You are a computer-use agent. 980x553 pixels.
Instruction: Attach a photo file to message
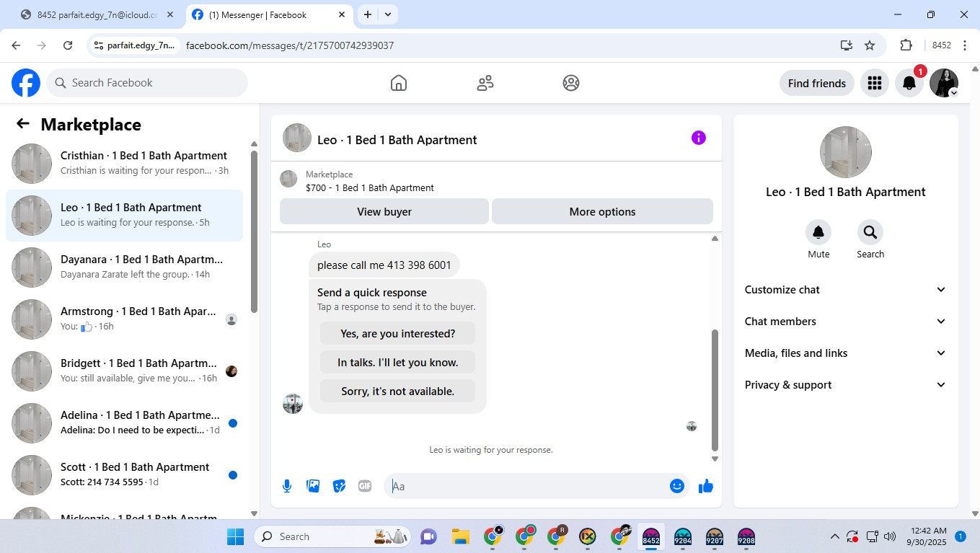(x=313, y=486)
